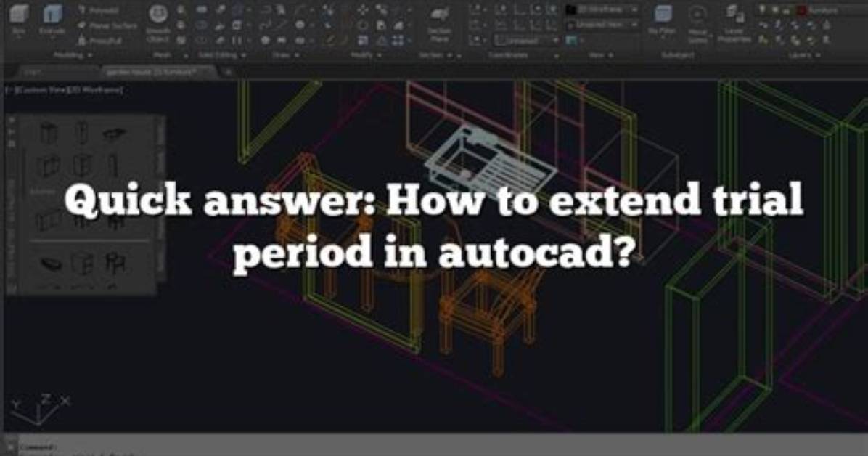Open Layer Properties manager

(734, 24)
